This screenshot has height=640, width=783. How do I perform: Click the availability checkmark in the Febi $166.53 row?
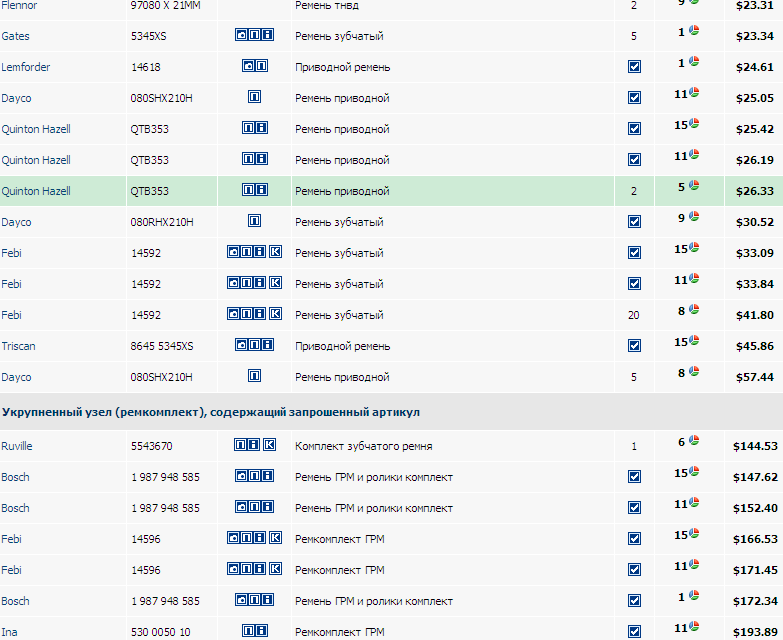point(634,538)
